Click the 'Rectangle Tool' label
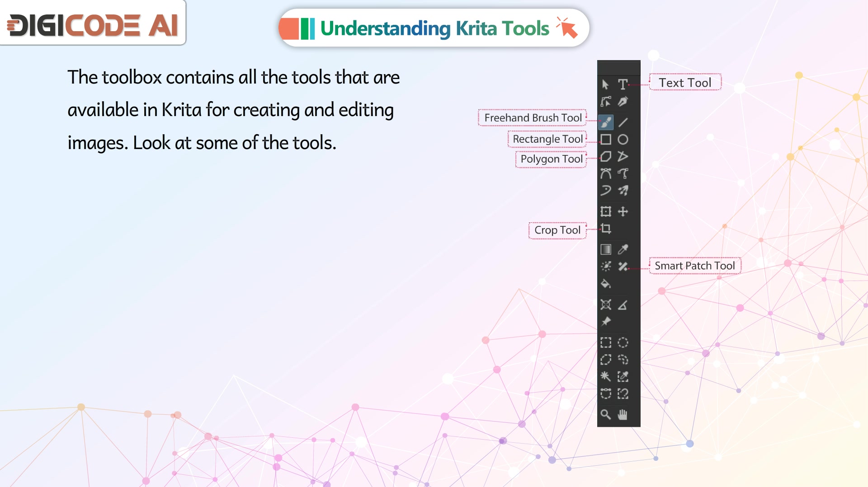The width and height of the screenshot is (868, 487). tap(547, 139)
